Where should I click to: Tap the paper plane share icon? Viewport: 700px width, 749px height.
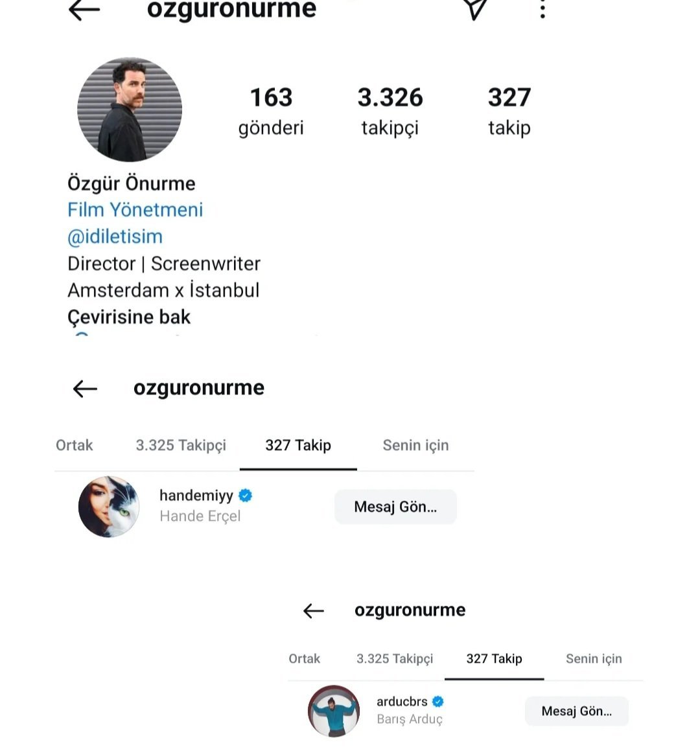(x=475, y=8)
